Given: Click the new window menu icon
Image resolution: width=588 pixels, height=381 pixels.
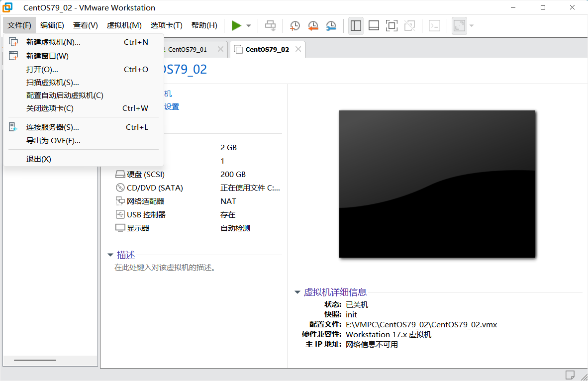Looking at the screenshot, I should [13, 56].
